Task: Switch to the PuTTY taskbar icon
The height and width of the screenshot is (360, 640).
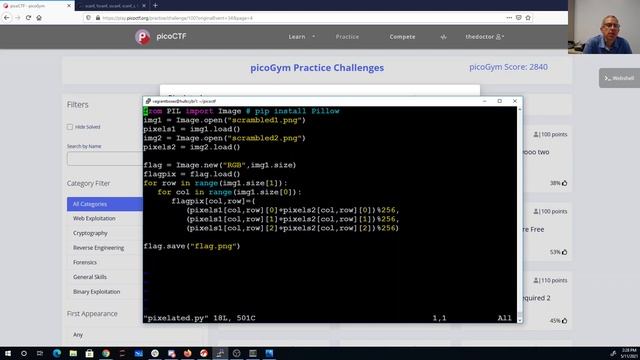Action: point(220,353)
